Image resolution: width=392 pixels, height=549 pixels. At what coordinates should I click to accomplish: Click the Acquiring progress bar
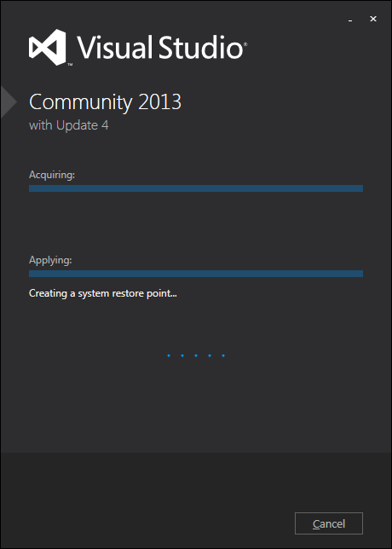196,188
